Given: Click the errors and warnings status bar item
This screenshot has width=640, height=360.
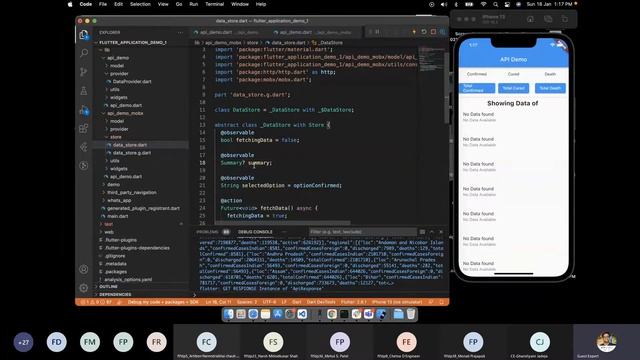Looking at the screenshot, I should [x=96, y=302].
